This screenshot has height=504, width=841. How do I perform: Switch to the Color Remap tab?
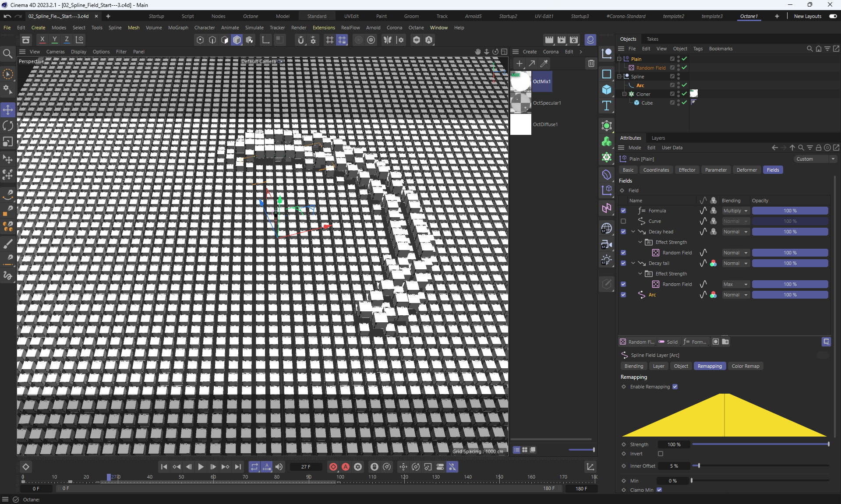tap(745, 366)
